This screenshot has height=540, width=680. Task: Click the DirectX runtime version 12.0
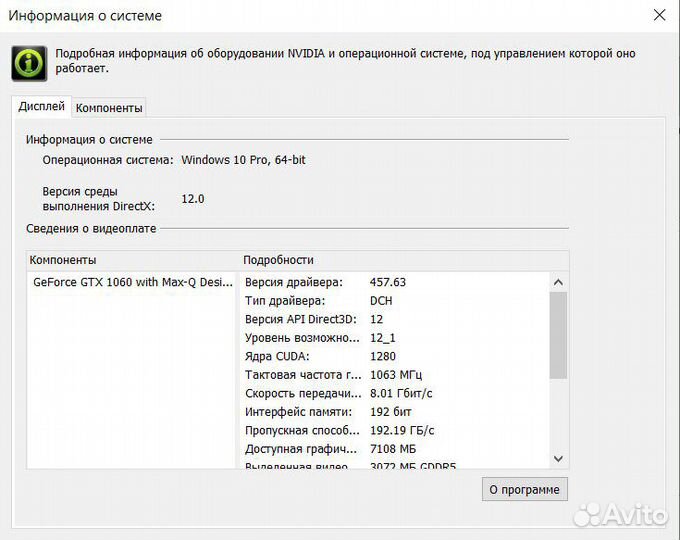(x=193, y=199)
